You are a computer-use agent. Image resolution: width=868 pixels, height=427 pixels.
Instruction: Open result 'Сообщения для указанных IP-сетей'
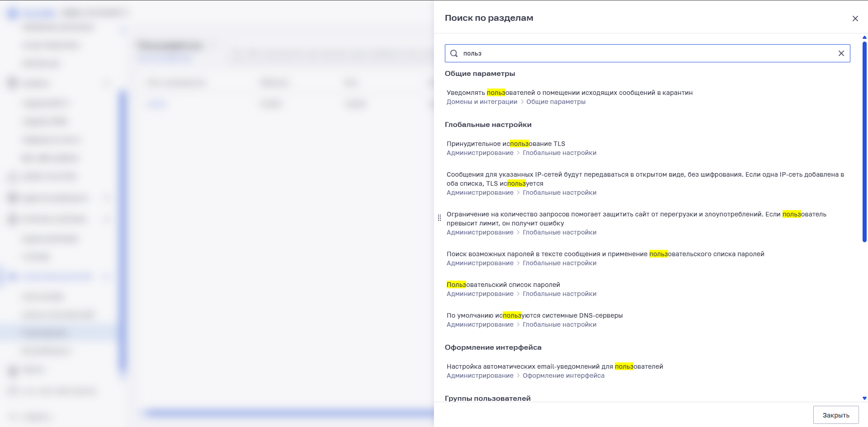coord(645,179)
